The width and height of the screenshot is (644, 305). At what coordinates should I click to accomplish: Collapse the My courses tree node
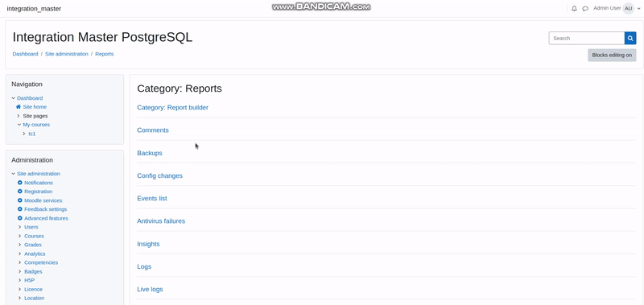coord(19,125)
